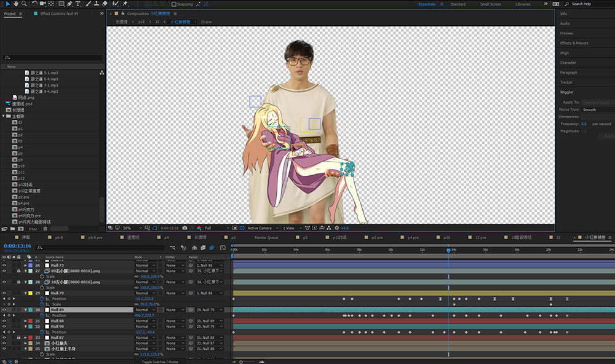Viewport: 615px width, 364px height.
Task: Select the Type tool
Action: click(77, 4)
